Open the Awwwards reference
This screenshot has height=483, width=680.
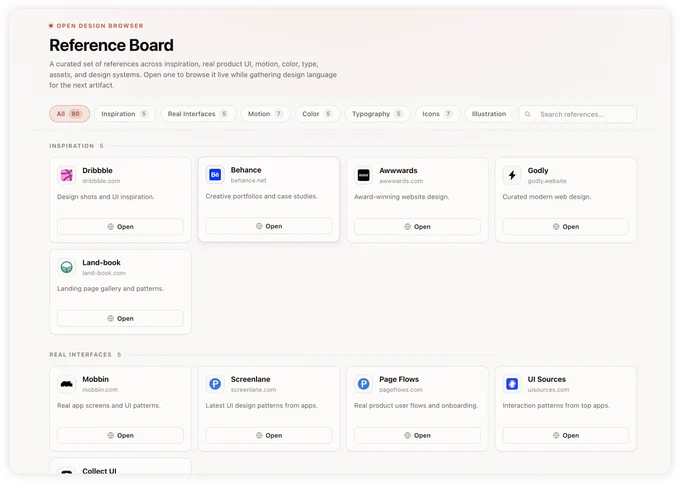(x=417, y=227)
